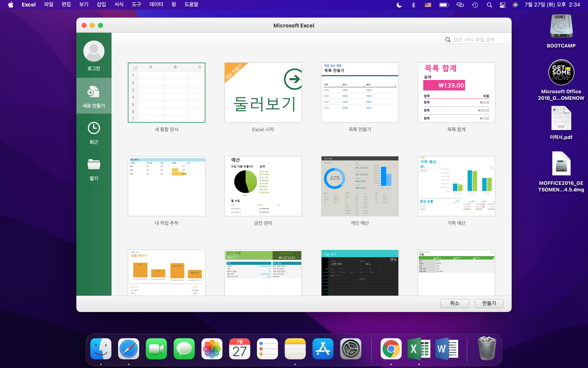Open Microsoft Word from the Dock
588x368 pixels.
tap(447, 349)
